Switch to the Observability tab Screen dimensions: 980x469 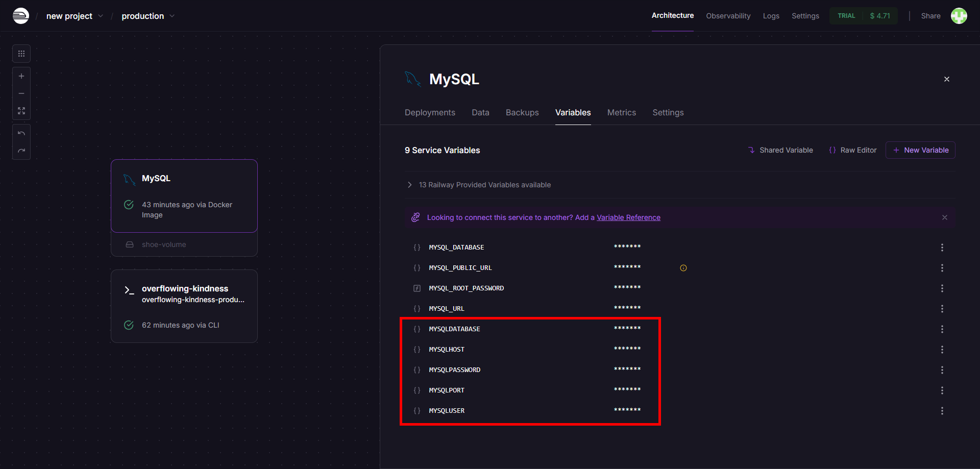pyautogui.click(x=728, y=16)
